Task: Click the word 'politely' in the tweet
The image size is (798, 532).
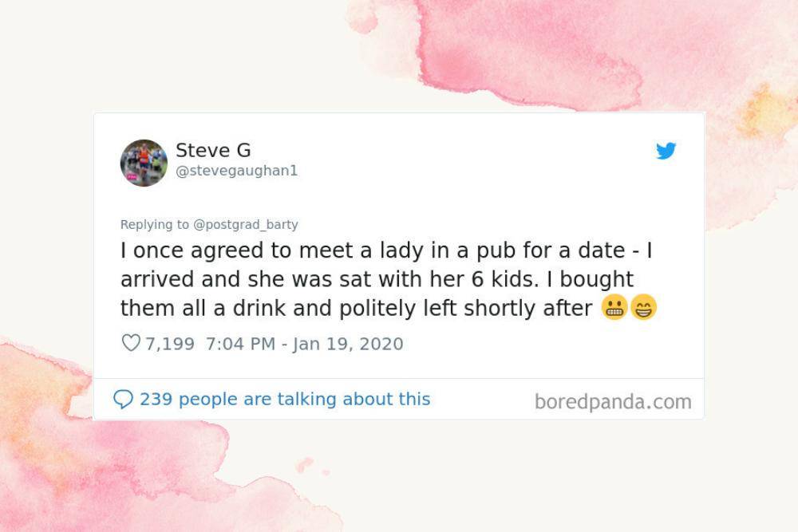Action: [377, 309]
